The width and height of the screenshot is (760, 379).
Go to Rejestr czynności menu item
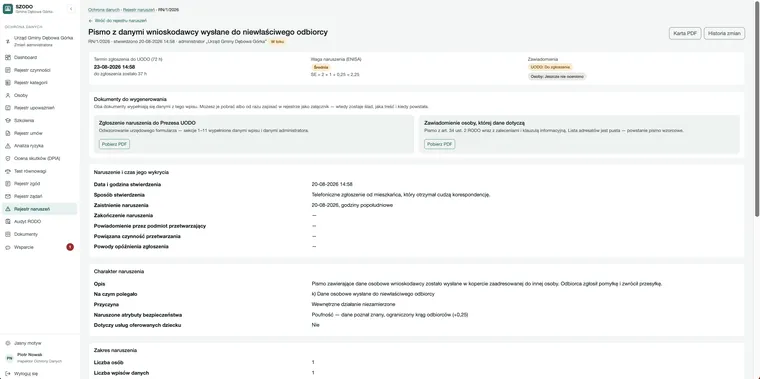(x=39, y=70)
